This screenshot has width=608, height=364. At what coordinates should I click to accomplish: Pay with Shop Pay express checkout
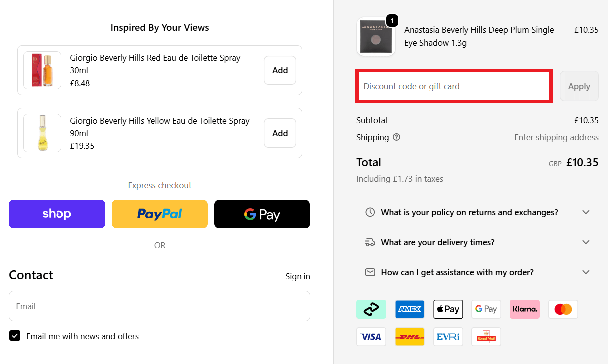tap(57, 214)
